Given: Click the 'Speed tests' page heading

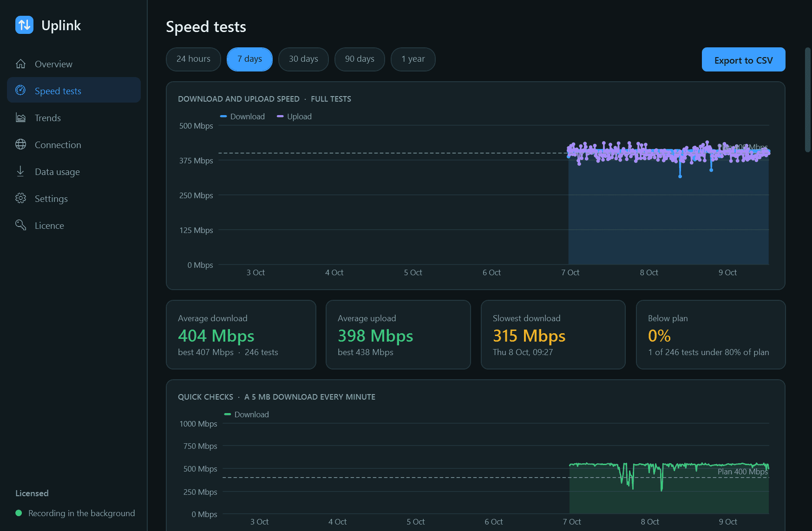Looking at the screenshot, I should point(206,27).
